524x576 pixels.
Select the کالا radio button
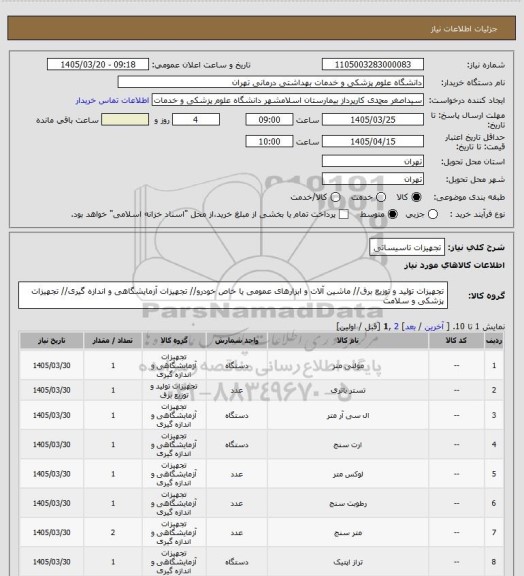(x=416, y=197)
